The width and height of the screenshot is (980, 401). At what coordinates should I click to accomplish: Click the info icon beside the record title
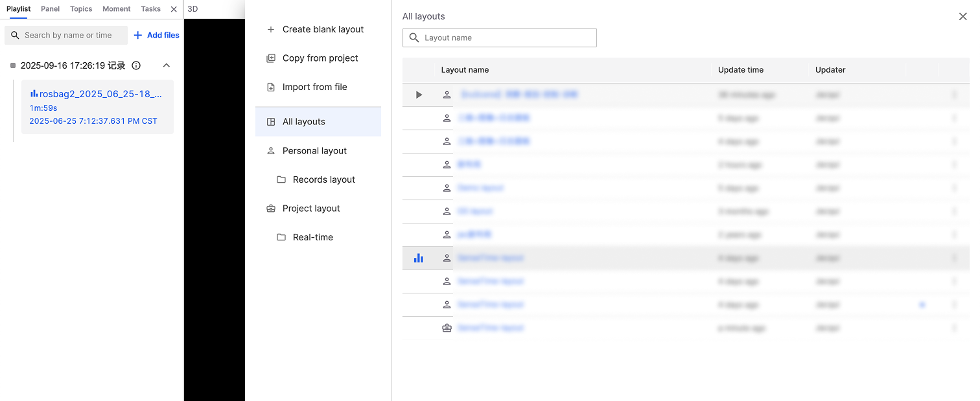(136, 65)
